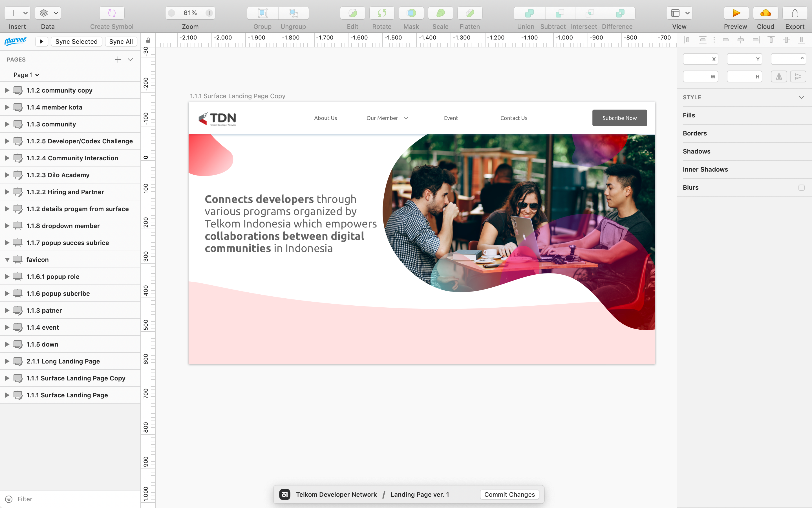Collapse the Style section chevron
The height and width of the screenshot is (508, 812).
pyautogui.click(x=802, y=97)
